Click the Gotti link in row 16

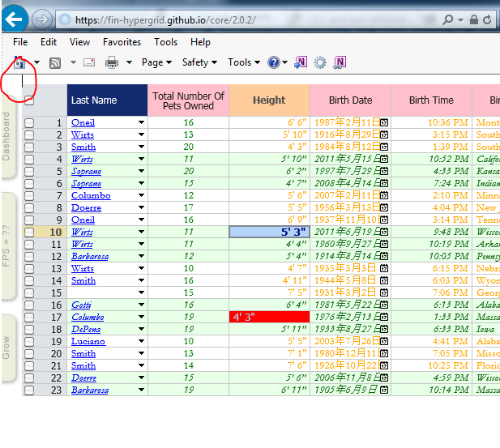tap(81, 305)
